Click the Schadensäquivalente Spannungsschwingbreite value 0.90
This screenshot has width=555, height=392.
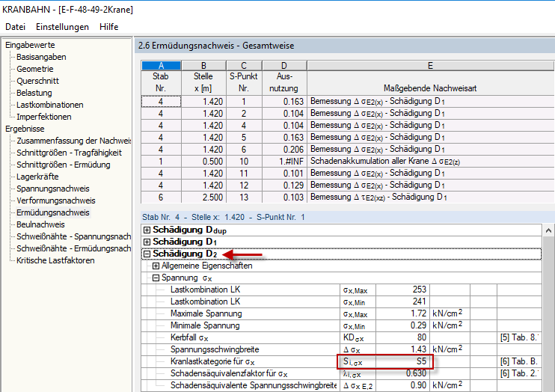pos(403,385)
